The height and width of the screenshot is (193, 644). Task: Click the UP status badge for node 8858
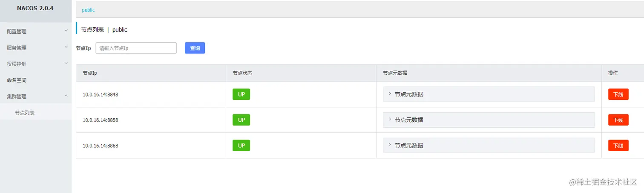coord(241,120)
